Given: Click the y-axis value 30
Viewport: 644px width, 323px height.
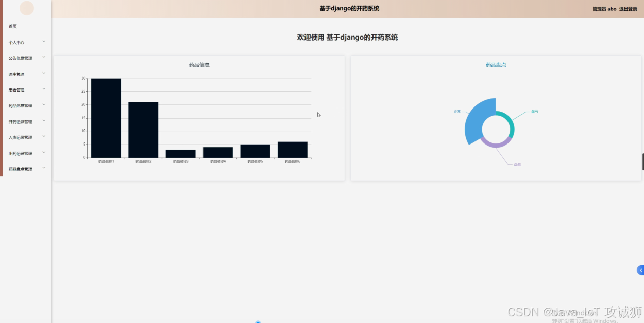Looking at the screenshot, I should (x=83, y=79).
